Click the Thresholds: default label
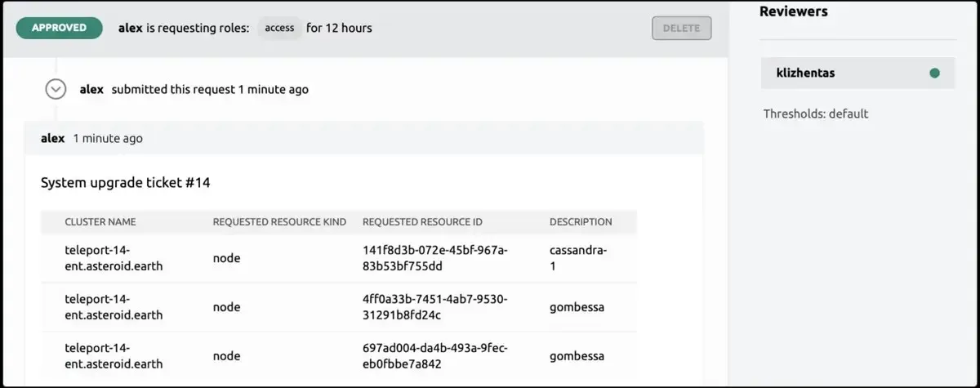This screenshot has height=388, width=980. click(x=816, y=114)
